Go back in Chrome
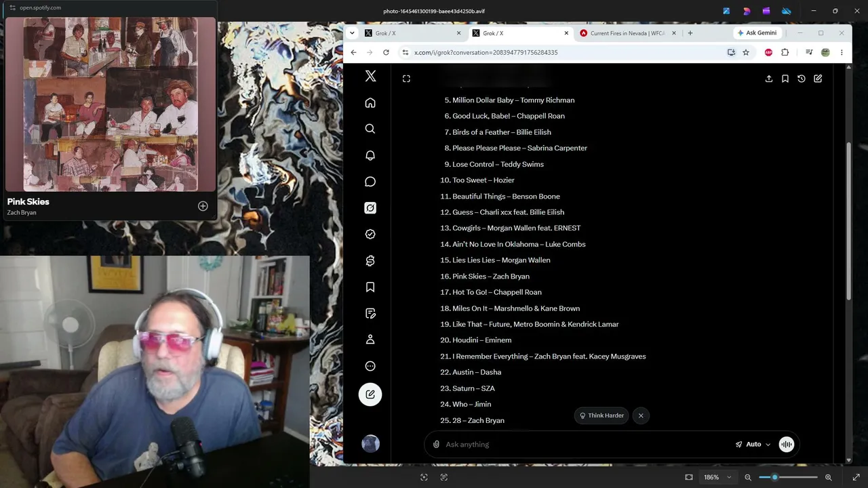Image resolution: width=868 pixels, height=488 pixels. tap(353, 52)
